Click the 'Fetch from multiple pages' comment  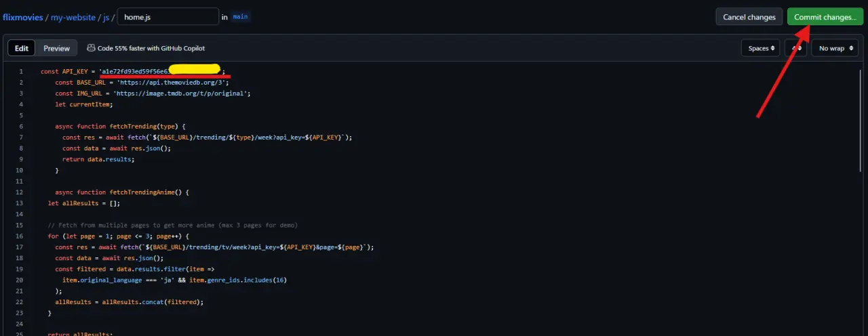click(173, 224)
